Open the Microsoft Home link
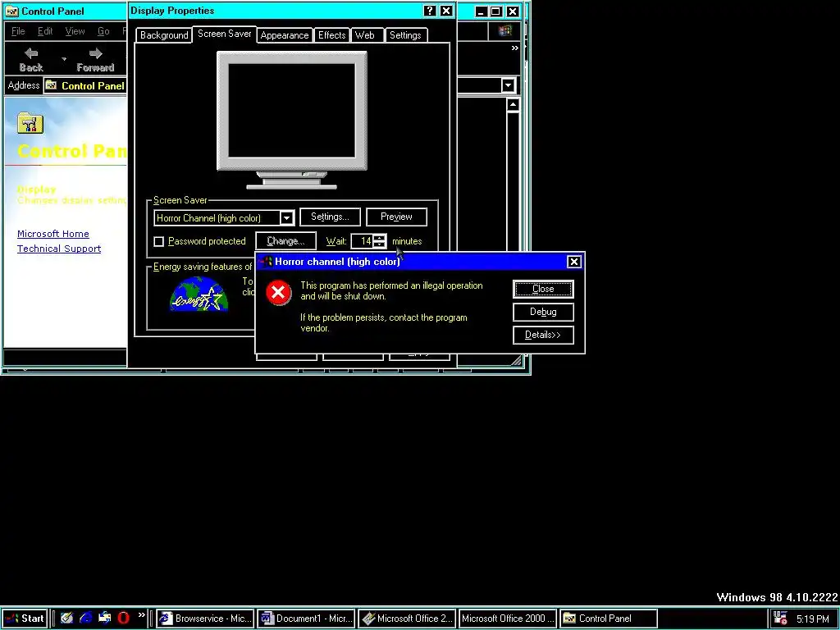This screenshot has width=840, height=630. pyautogui.click(x=53, y=234)
